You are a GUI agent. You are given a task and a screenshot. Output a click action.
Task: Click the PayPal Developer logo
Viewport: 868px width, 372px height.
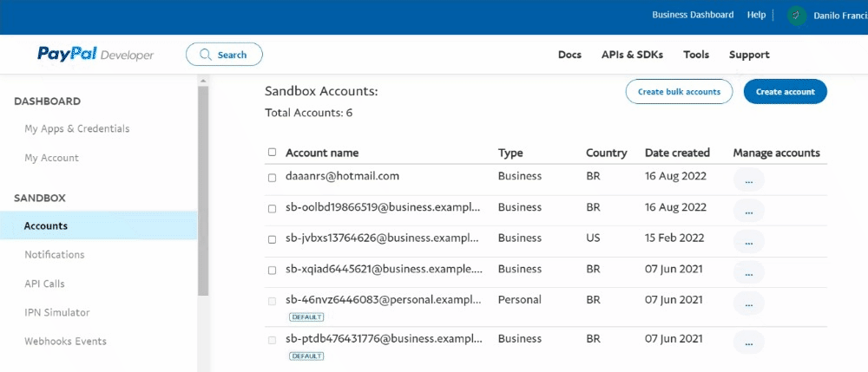pos(95,54)
